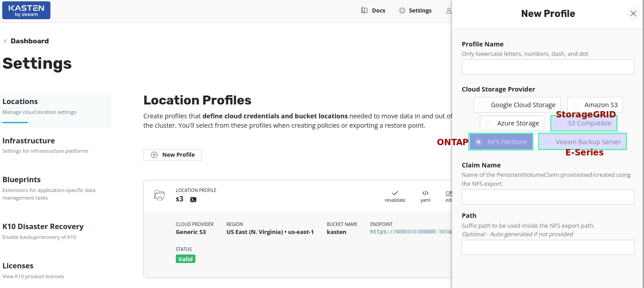Click the s3 profile name
The image size is (644, 288).
click(x=179, y=199)
